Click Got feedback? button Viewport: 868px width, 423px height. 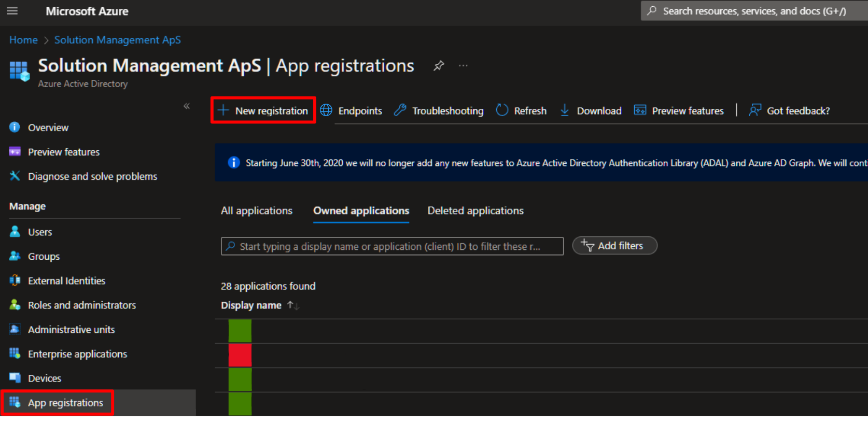click(789, 110)
